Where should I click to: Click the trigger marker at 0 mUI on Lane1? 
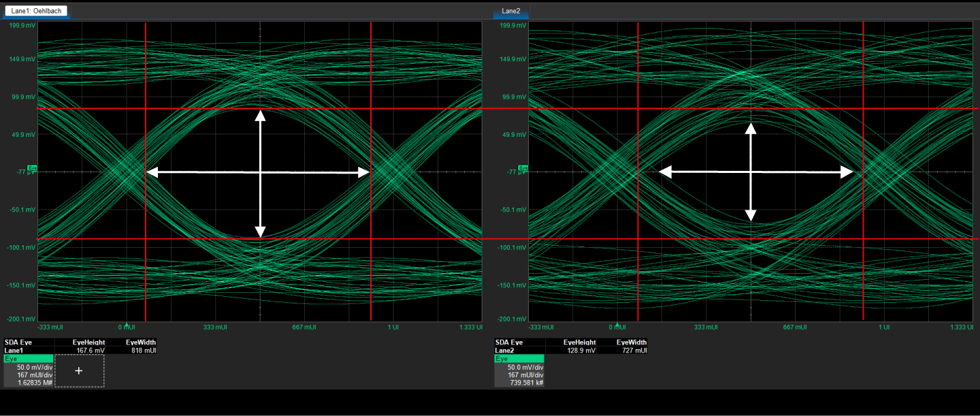[x=127, y=324]
